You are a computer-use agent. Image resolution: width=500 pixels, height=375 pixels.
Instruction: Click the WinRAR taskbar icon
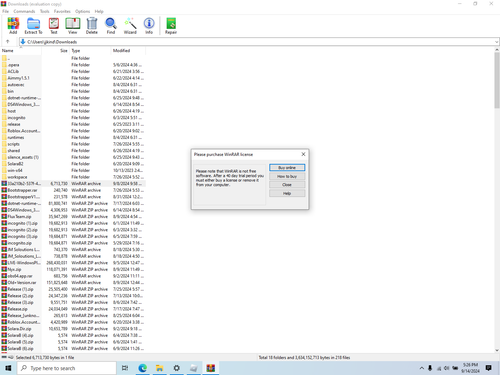(210, 368)
